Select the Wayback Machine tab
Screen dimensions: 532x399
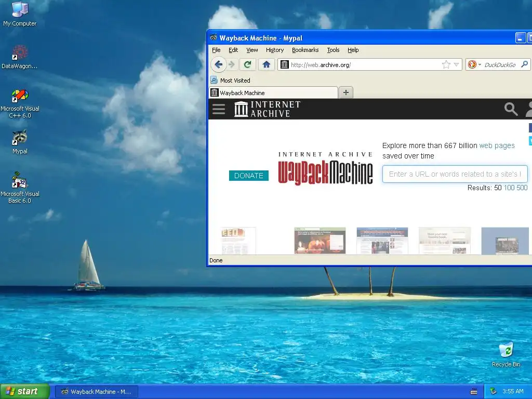pyautogui.click(x=273, y=92)
